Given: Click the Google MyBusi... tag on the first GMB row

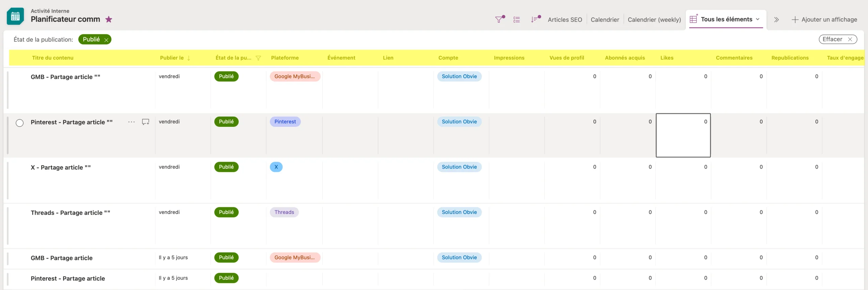Looking at the screenshot, I should tap(295, 77).
